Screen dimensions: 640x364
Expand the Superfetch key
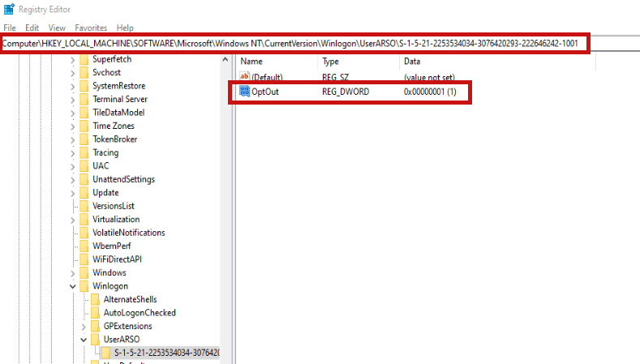coord(73,60)
